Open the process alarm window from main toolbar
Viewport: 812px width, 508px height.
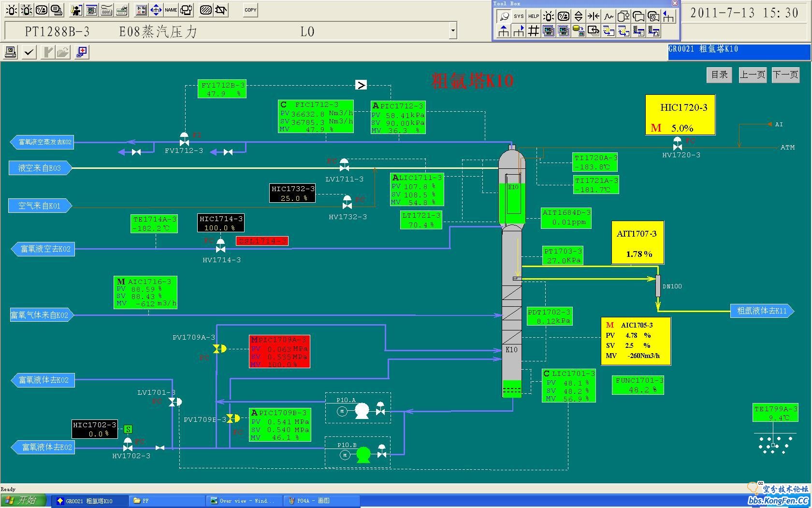(12, 10)
